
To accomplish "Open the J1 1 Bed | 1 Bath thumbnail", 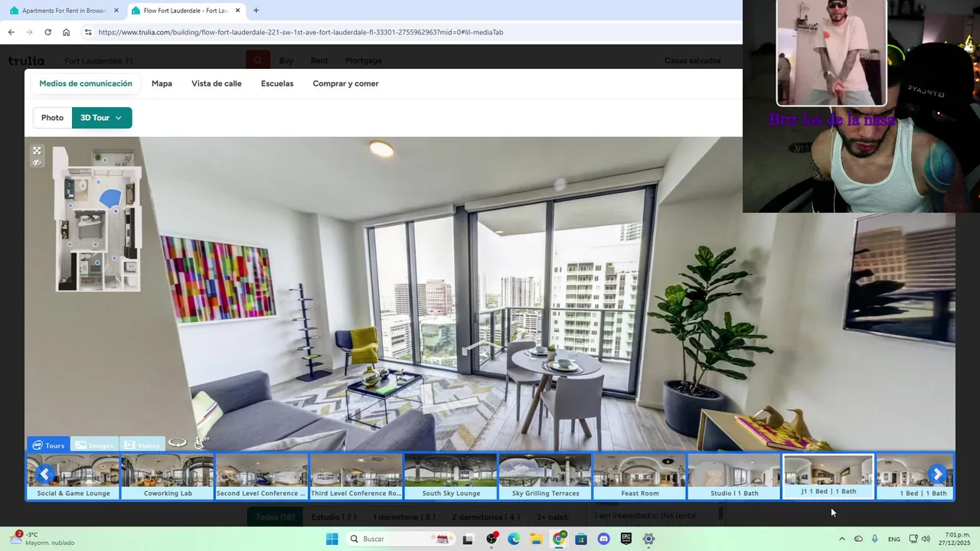I will tap(828, 477).
